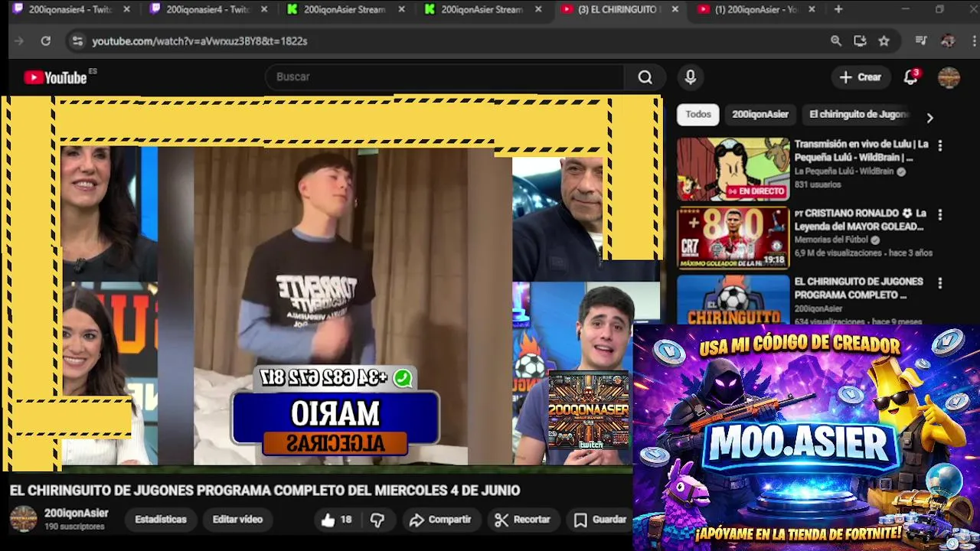Click the search magnifier button
The height and width of the screenshot is (551, 980).
(x=645, y=77)
